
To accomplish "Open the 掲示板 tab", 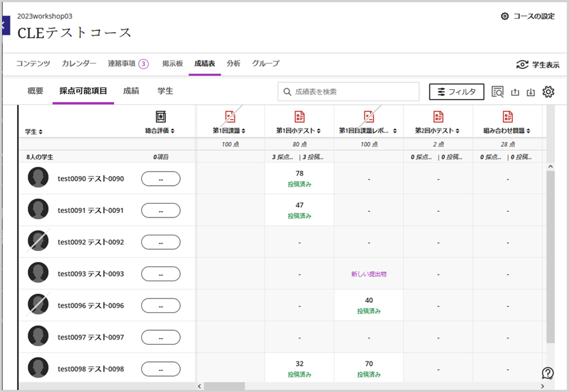I will pyautogui.click(x=172, y=64).
